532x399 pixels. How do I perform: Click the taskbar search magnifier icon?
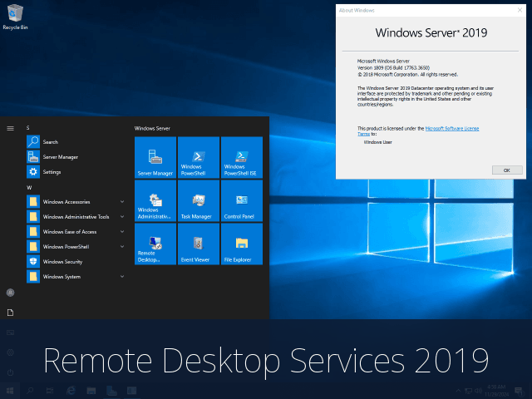tap(30, 391)
